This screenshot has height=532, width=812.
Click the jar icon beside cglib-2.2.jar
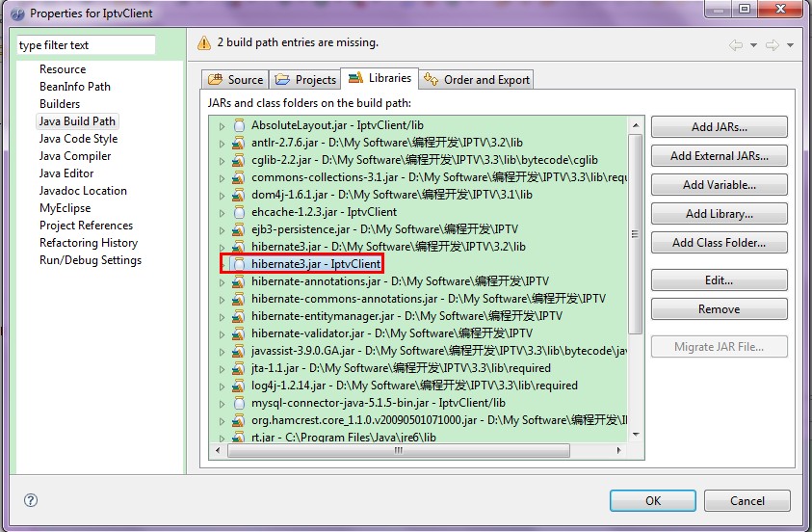[239, 160]
